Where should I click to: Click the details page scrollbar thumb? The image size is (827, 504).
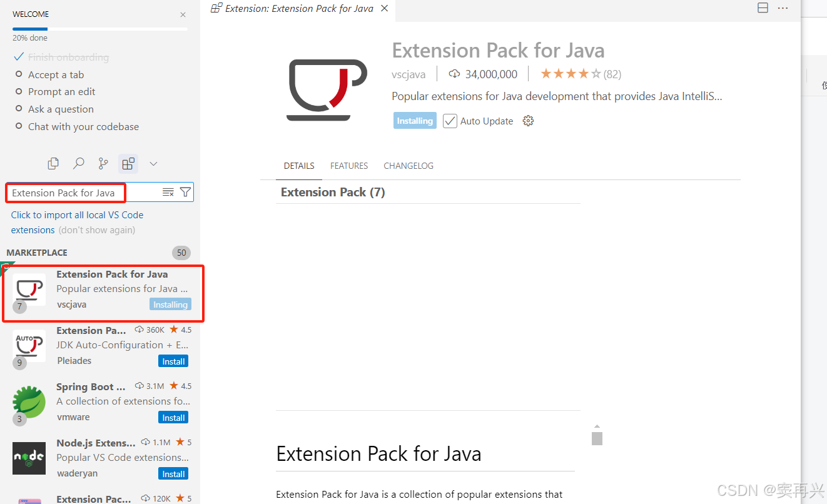point(597,438)
